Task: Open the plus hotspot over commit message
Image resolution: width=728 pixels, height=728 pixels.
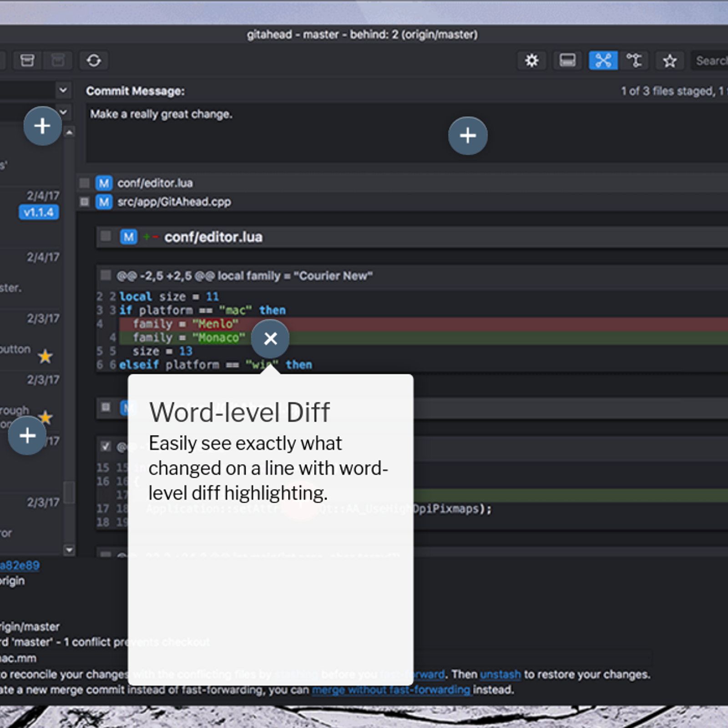Action: [x=468, y=136]
